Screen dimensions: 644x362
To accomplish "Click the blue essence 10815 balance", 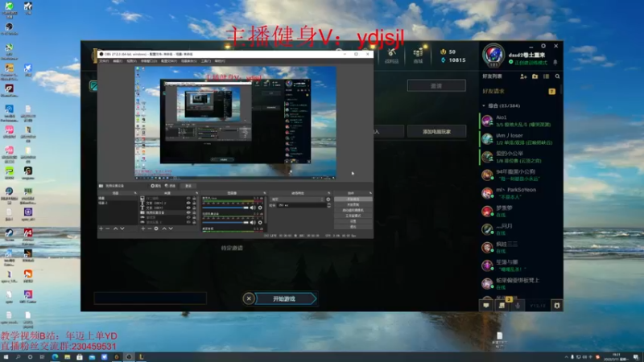I will tap(453, 60).
